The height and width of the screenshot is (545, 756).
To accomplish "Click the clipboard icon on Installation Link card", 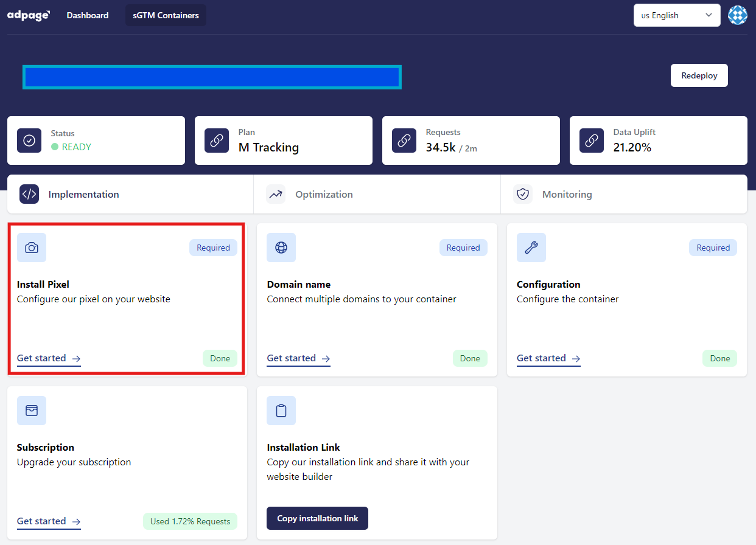I will coord(281,411).
